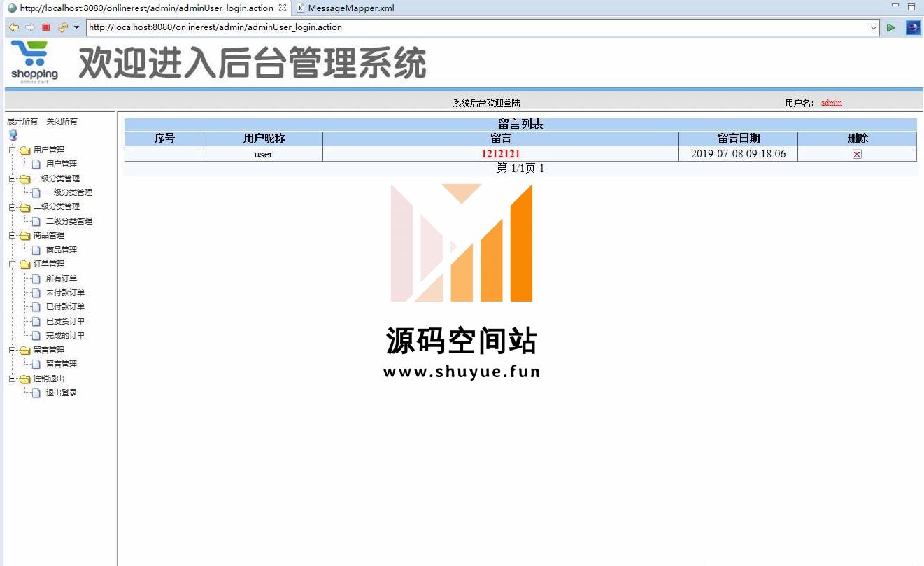
Task: Open the dropdown arrow beside the refresh icon
Action: [x=76, y=27]
